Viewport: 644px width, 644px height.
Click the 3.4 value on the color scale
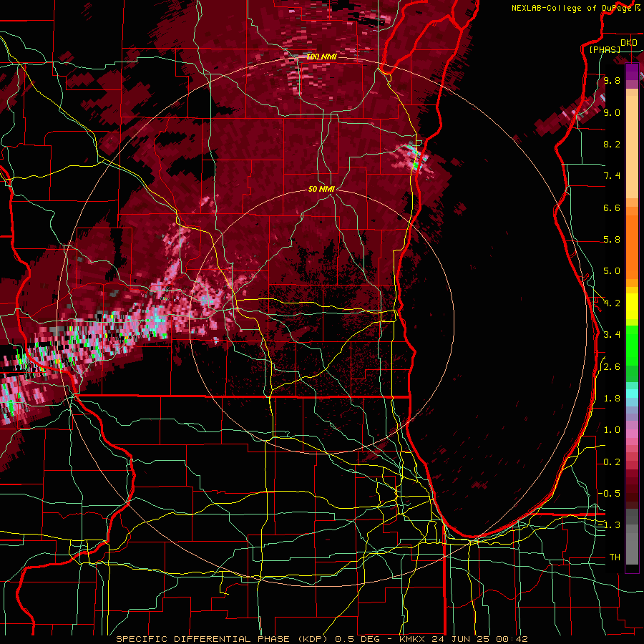[612, 335]
